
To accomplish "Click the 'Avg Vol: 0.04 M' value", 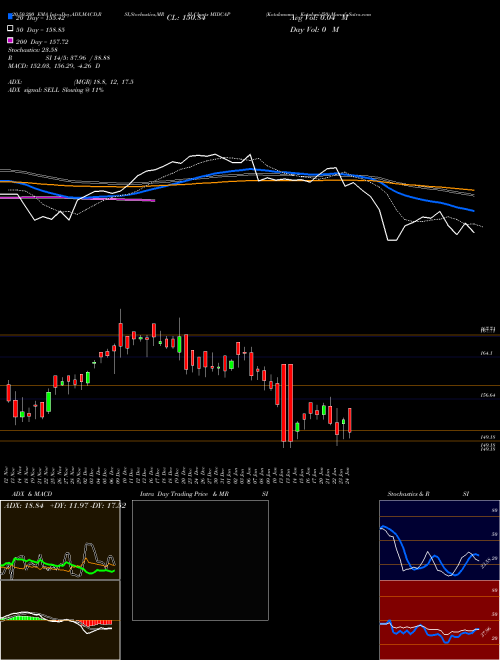I will pos(319,18).
